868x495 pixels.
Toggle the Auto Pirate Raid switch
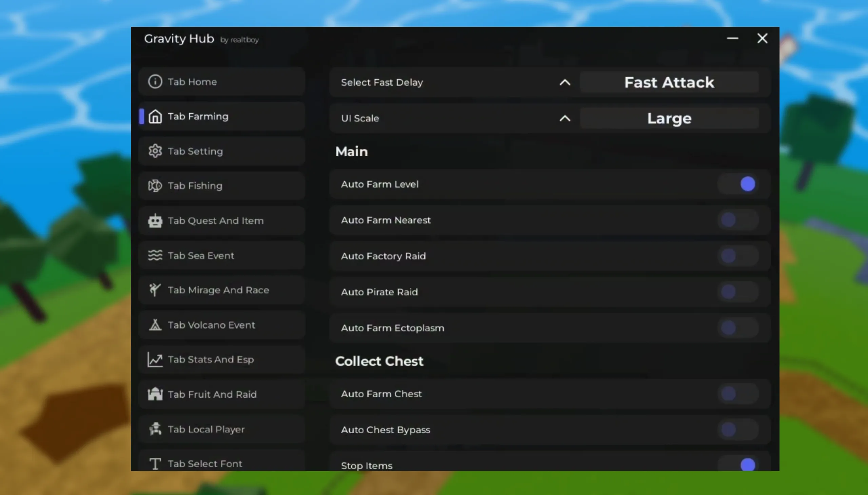[738, 292]
